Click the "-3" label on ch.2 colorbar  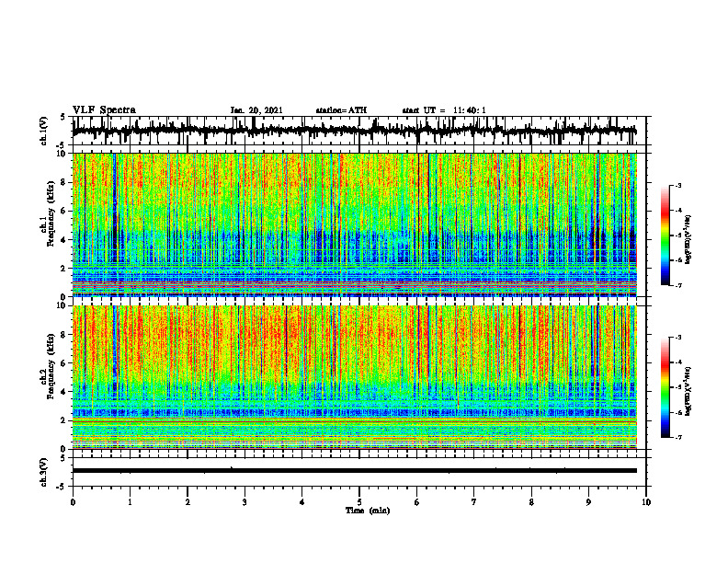678,338
